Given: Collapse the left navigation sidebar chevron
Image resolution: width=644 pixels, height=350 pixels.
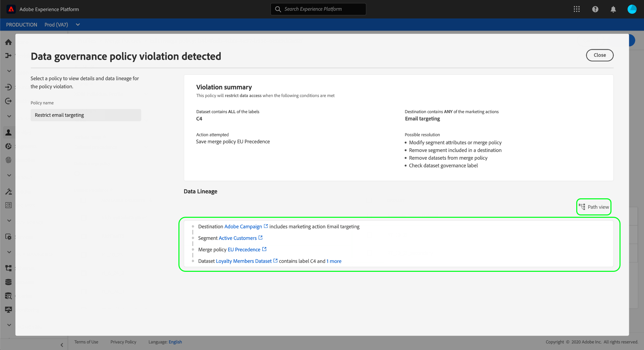Looking at the screenshot, I should pos(62,345).
